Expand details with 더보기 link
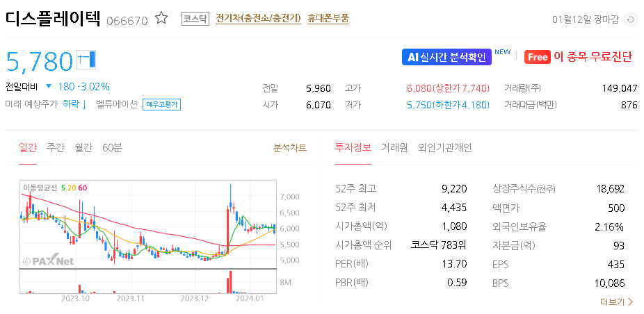 (x=617, y=302)
